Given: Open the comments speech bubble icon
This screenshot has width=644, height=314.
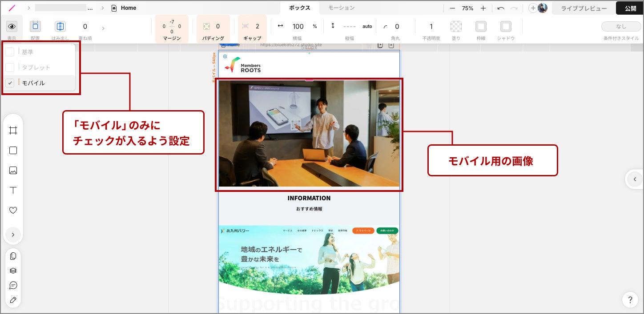Looking at the screenshot, I should (x=13, y=285).
